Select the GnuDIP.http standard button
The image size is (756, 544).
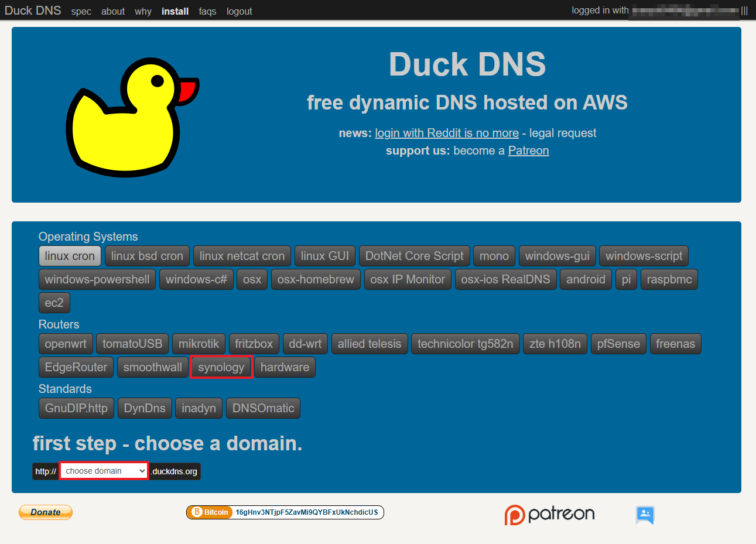tap(76, 408)
